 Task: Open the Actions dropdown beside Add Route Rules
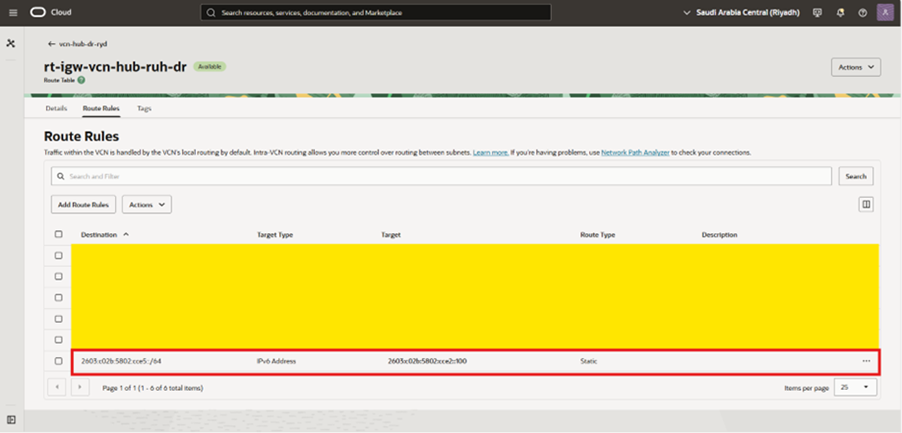tap(147, 204)
